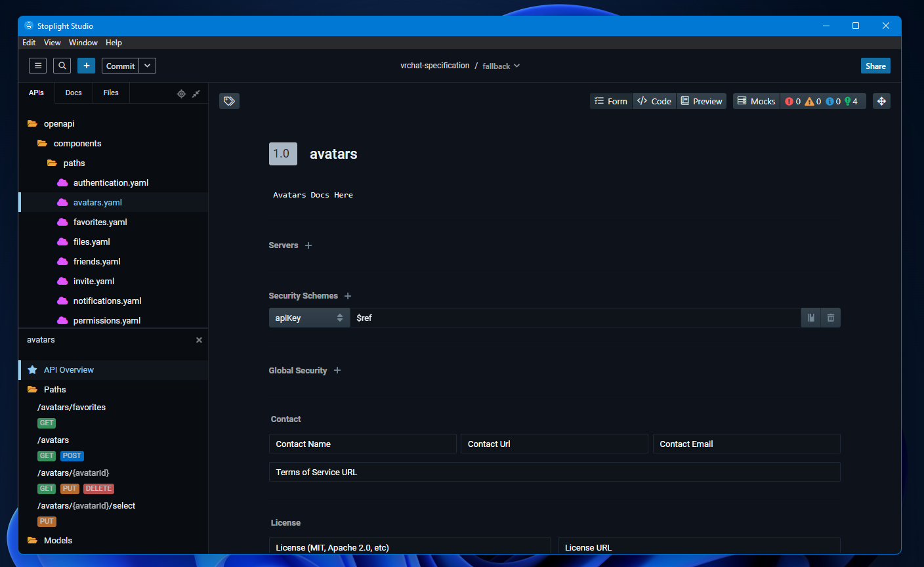Switch to Form view
Image resolution: width=924 pixels, height=567 pixels.
click(x=611, y=101)
